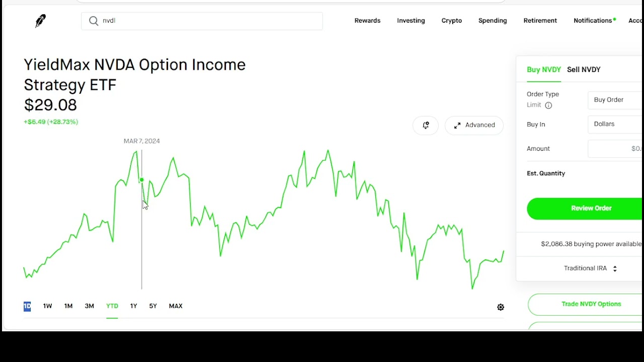Open the Crypto menu item

[451, 21]
